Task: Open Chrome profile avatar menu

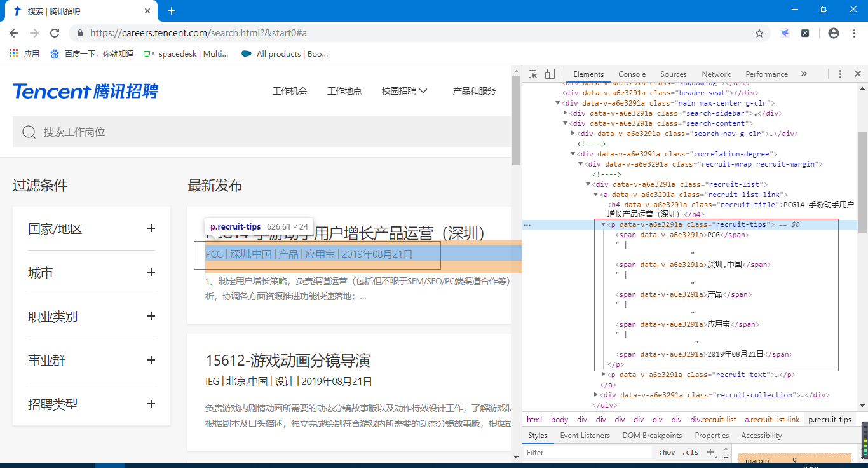Action: [x=834, y=33]
